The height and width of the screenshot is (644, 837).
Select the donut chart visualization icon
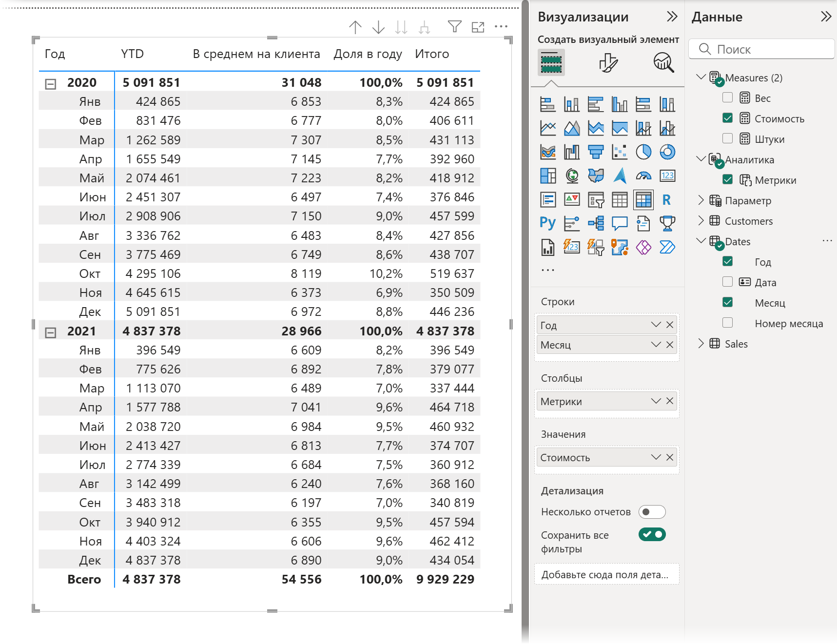coord(667,152)
